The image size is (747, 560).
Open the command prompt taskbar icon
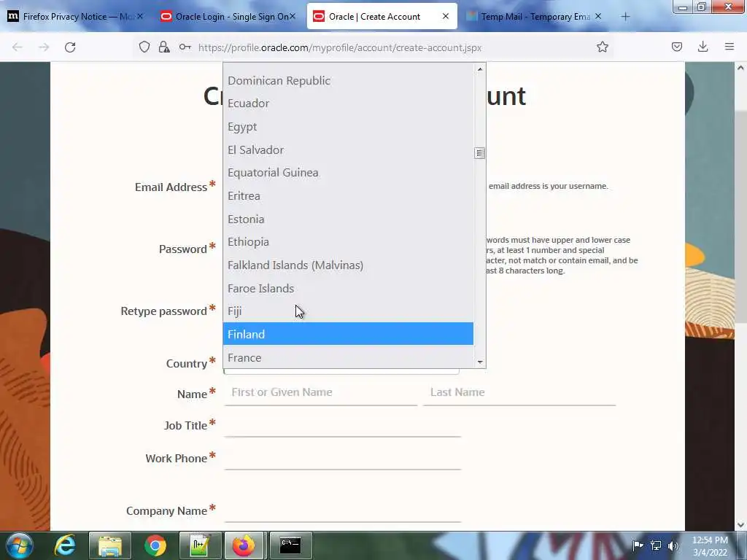290,545
